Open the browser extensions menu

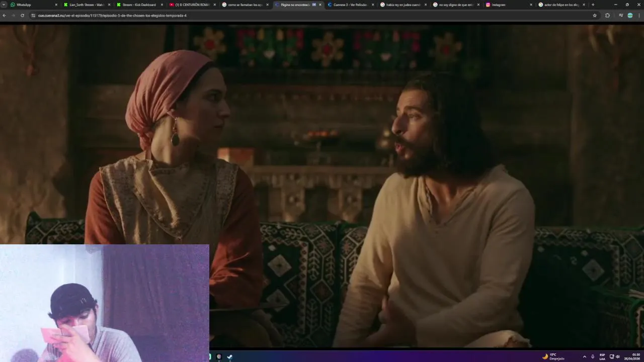click(607, 16)
